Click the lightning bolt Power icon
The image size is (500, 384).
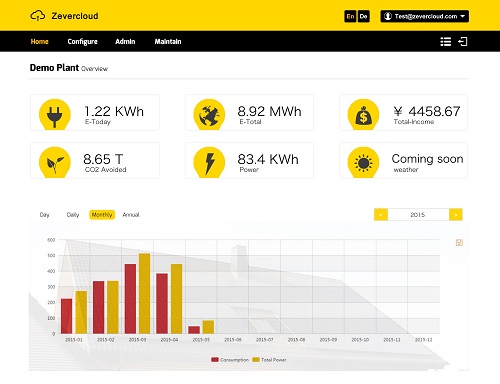pos(209,162)
